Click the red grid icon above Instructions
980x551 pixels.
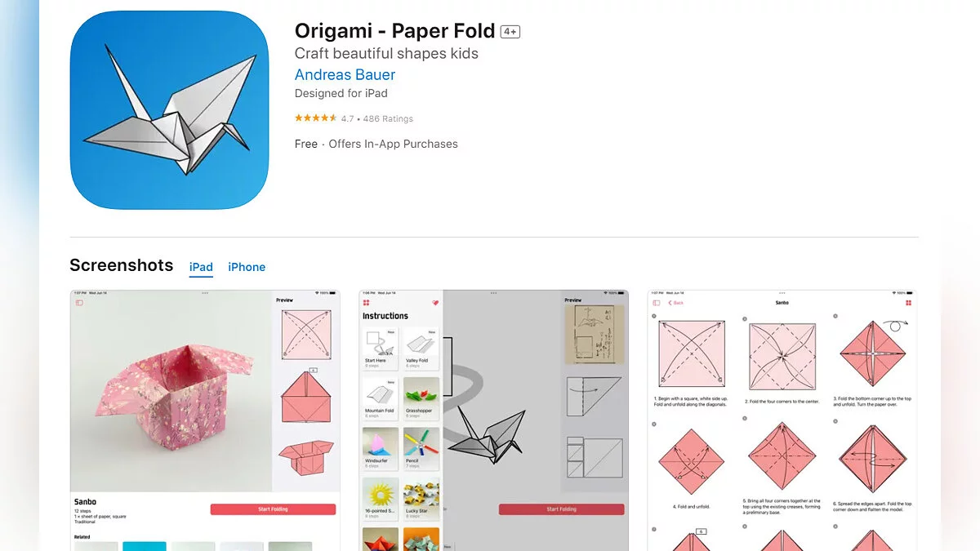click(x=367, y=303)
